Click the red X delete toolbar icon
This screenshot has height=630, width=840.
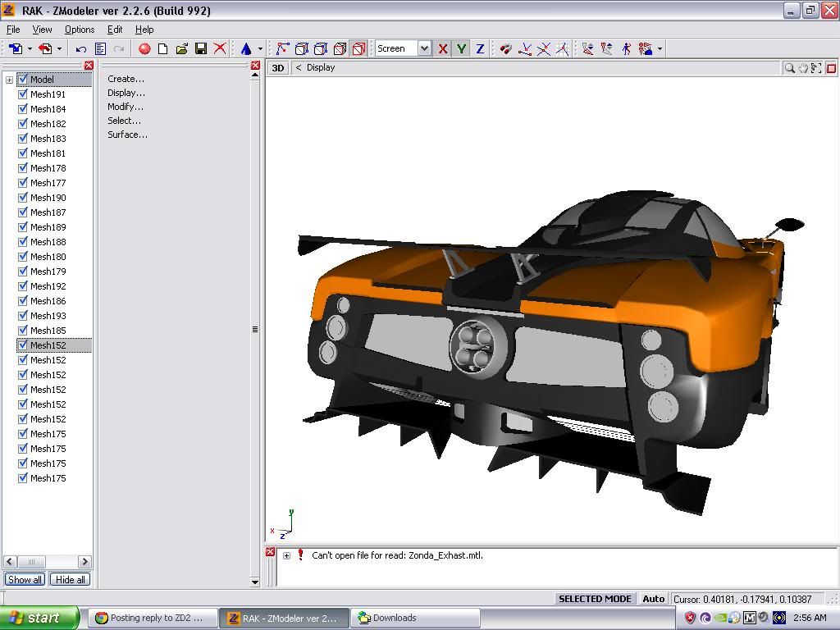[x=220, y=49]
